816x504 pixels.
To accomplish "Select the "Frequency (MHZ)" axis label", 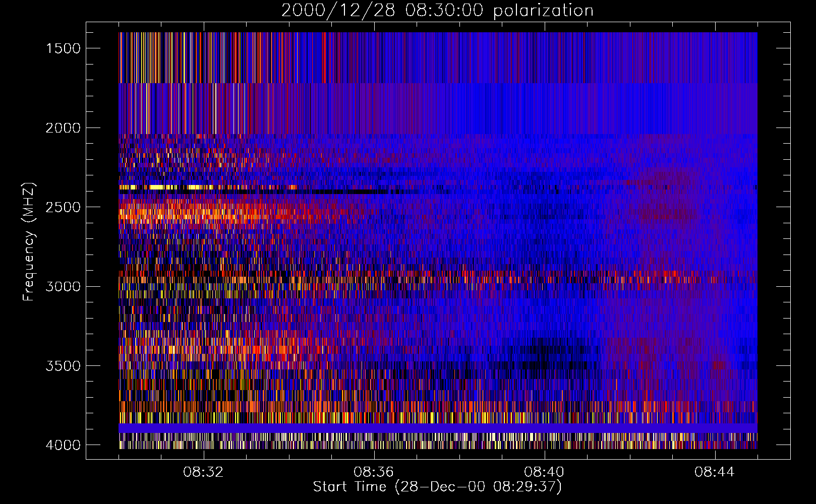I will tap(29, 242).
